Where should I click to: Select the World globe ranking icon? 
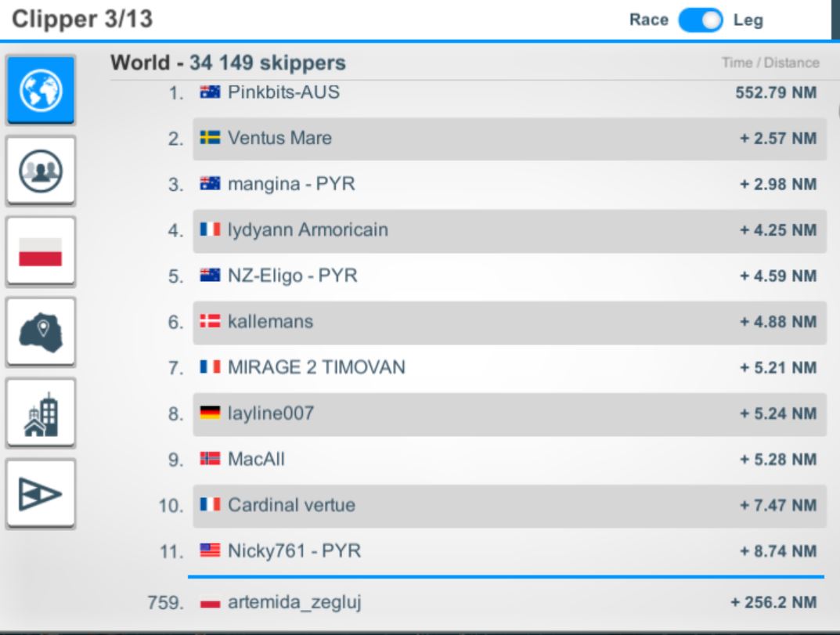click(x=41, y=90)
